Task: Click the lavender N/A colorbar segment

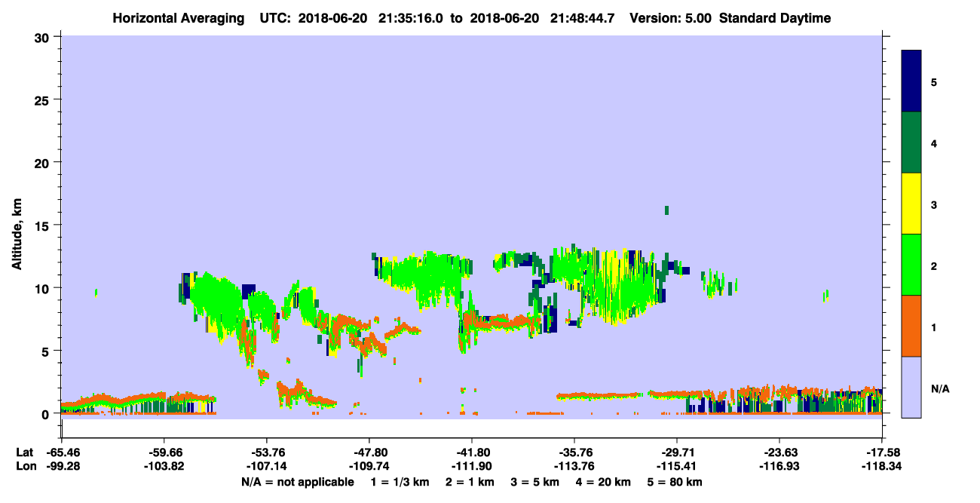Action: [x=911, y=387]
